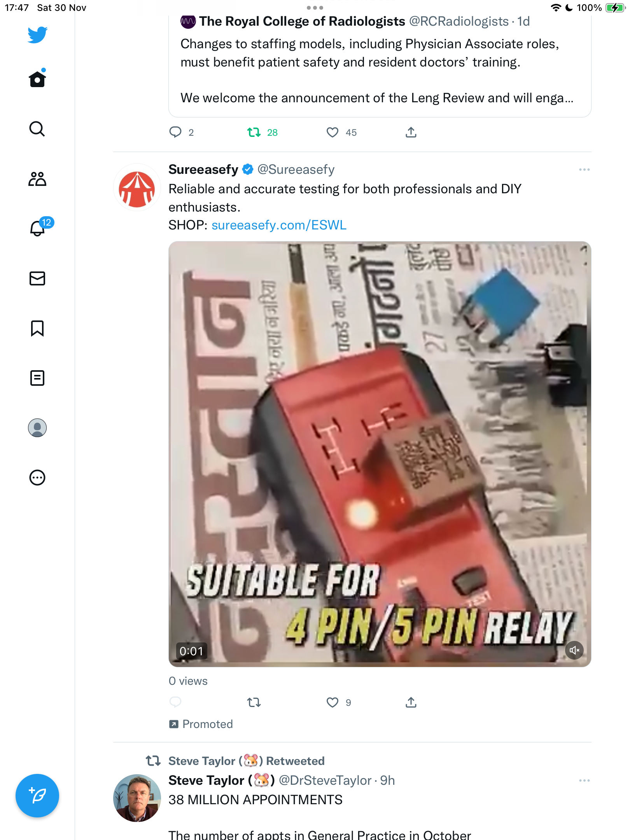Open options menu on Sureeasefy tweet
This screenshot has width=630, height=840.
584,170
